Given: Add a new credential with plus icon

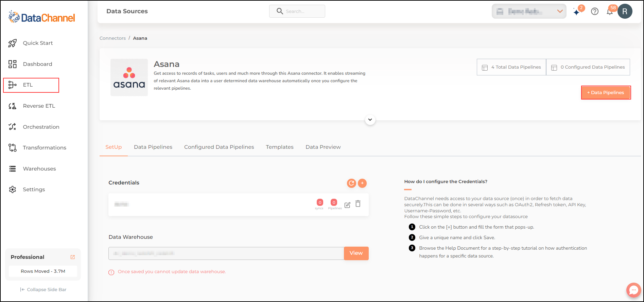Looking at the screenshot, I should pyautogui.click(x=362, y=183).
